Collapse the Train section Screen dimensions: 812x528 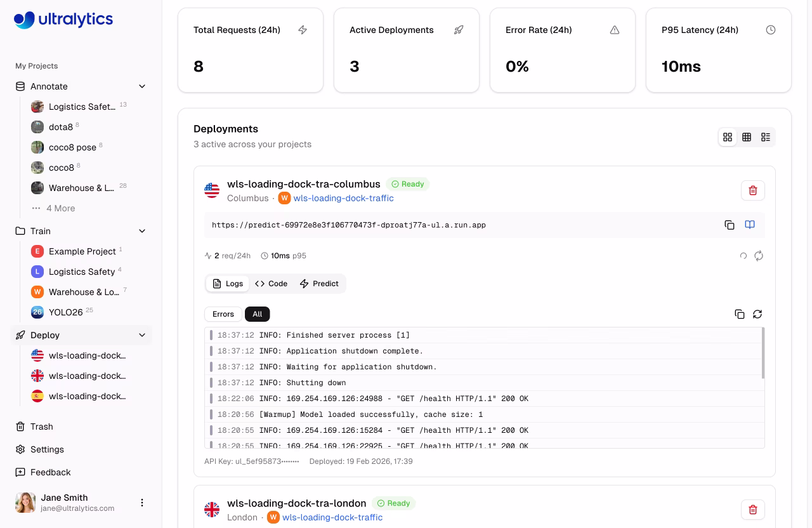[x=142, y=231]
